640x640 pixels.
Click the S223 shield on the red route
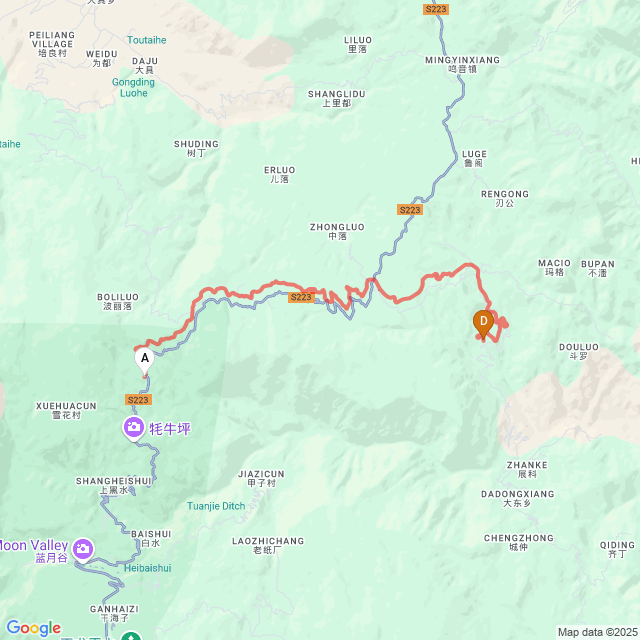pyautogui.click(x=301, y=297)
